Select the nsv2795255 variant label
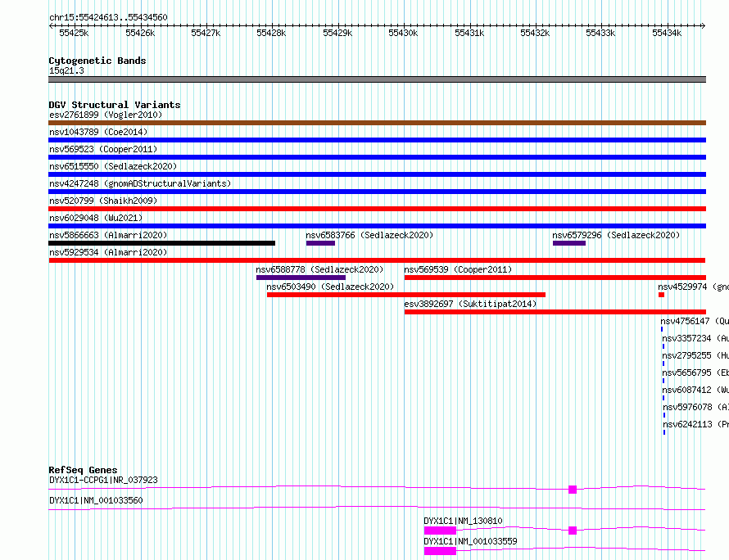 (695, 355)
